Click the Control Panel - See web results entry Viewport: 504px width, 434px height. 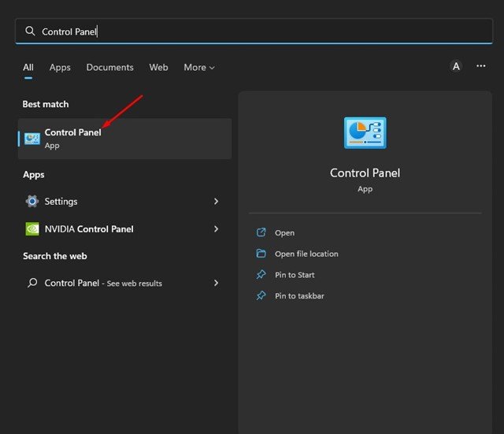pos(124,283)
